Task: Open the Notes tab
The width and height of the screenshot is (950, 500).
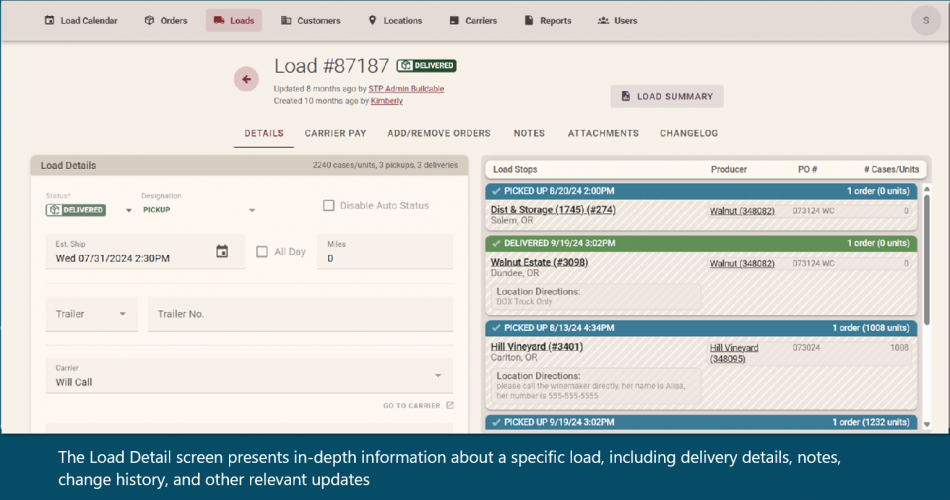Action: pos(530,133)
